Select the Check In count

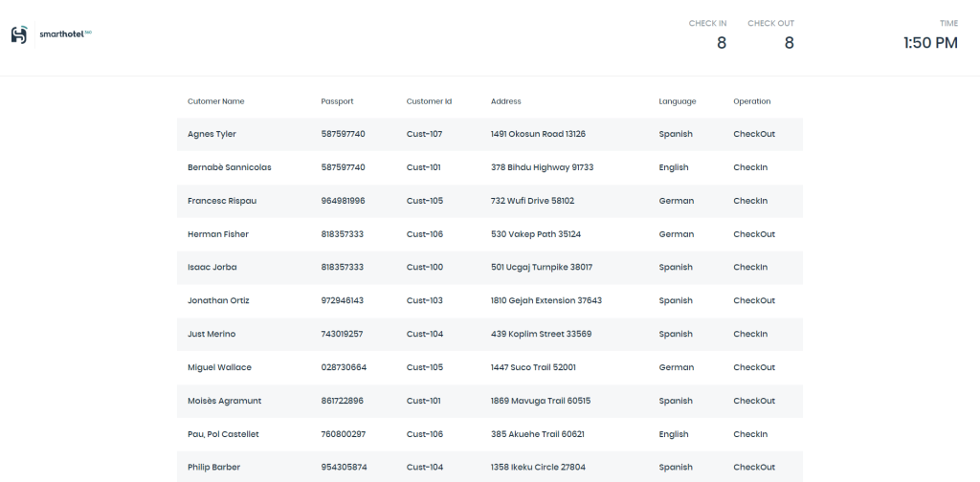tap(721, 43)
